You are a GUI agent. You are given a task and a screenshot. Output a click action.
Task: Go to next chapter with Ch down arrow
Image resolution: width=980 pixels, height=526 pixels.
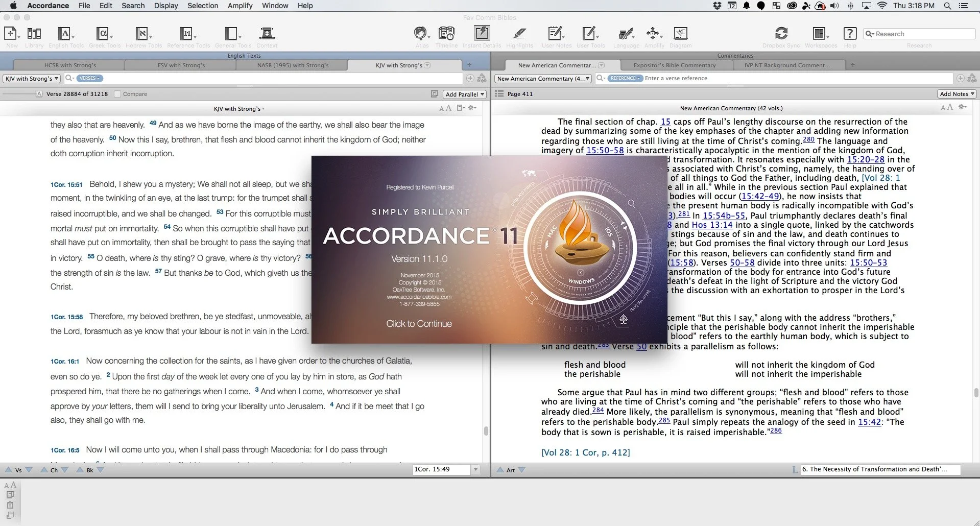click(65, 470)
